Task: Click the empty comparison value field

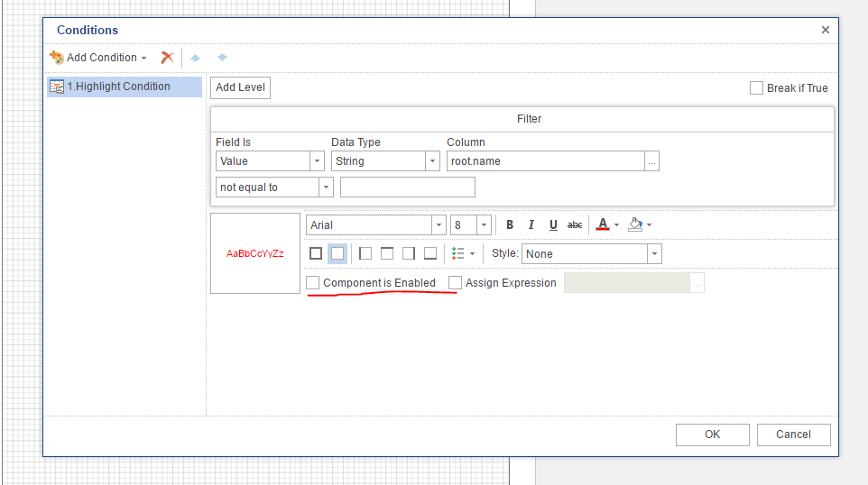Action: click(x=408, y=188)
